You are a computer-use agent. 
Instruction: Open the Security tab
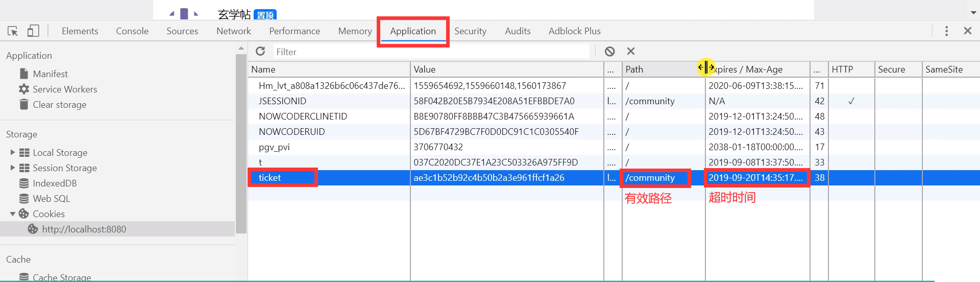[470, 31]
